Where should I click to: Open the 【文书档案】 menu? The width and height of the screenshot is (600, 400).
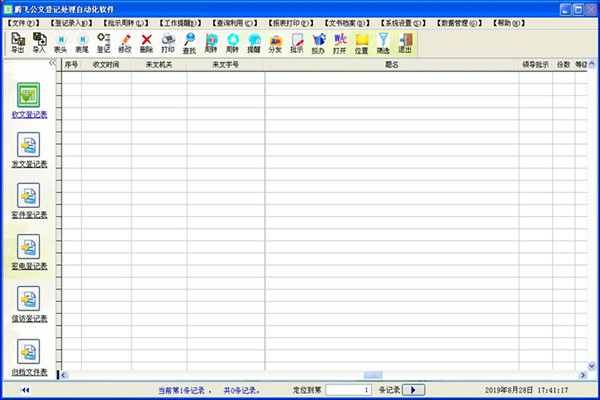(347, 23)
